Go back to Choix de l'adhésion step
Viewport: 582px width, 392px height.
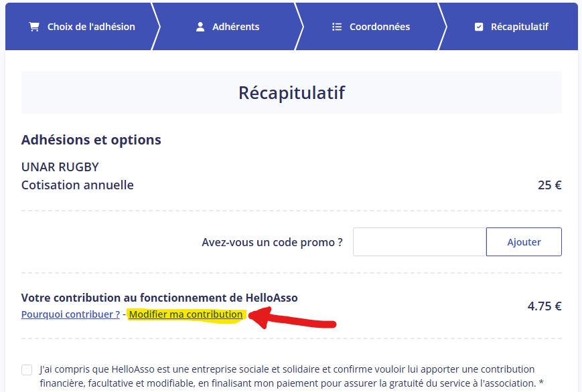pyautogui.click(x=91, y=27)
